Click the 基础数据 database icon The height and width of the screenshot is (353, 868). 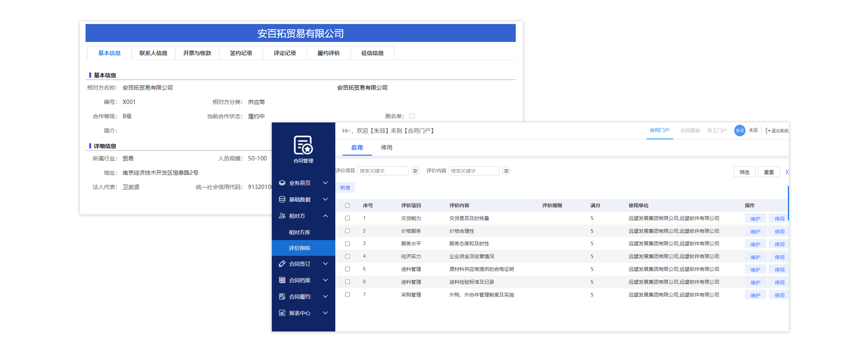282,199
